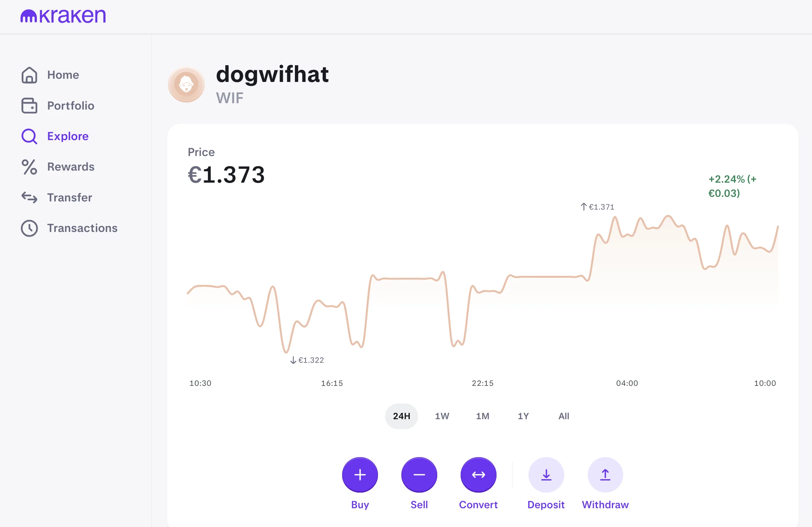Image resolution: width=812 pixels, height=527 pixels.
Task: Click the €1.371 high price marker
Action: pos(597,206)
